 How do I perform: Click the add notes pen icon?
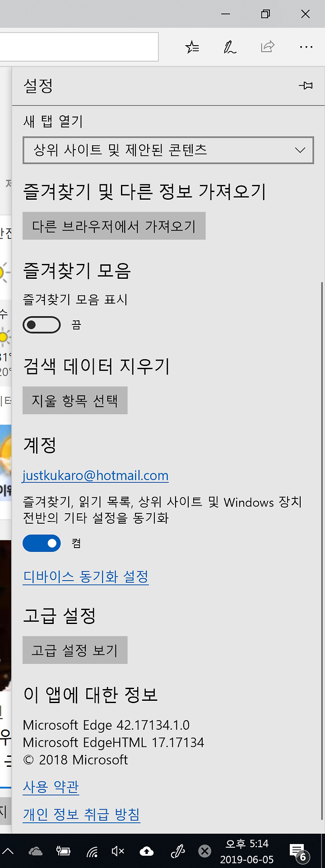pyautogui.click(x=230, y=47)
